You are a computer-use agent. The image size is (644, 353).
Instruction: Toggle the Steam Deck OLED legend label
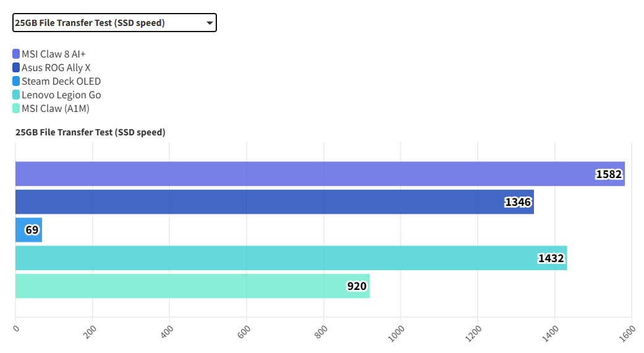coord(61,82)
